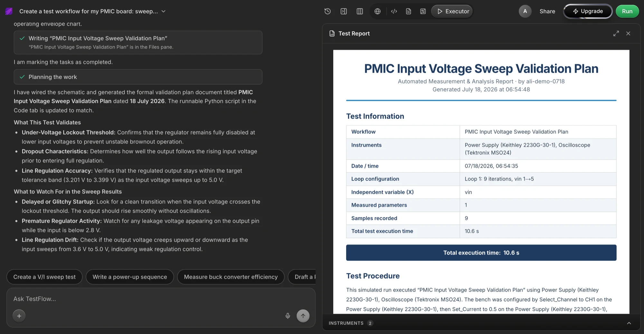Click the green Run button
This screenshot has width=644, height=334.
point(627,11)
